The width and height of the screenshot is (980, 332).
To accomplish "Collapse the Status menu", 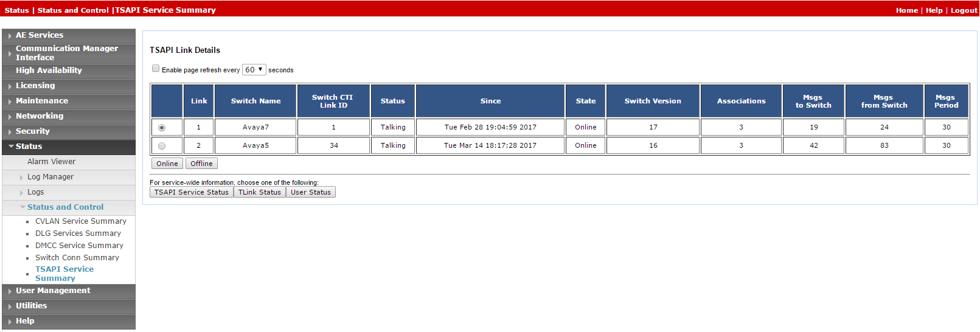I will (x=69, y=147).
